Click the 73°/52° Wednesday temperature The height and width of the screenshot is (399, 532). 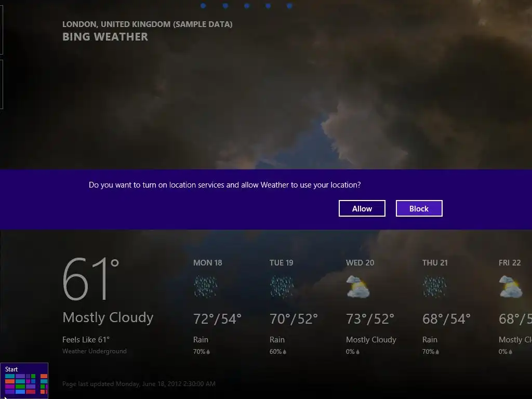tap(370, 319)
